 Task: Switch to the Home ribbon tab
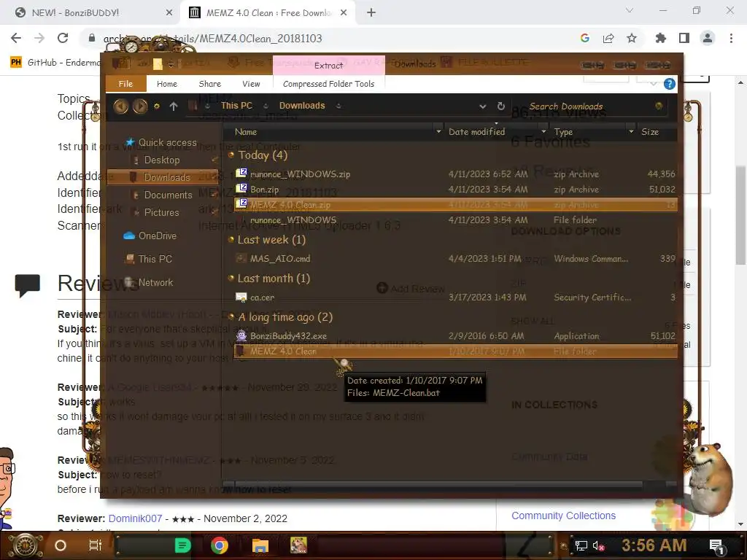(x=167, y=84)
